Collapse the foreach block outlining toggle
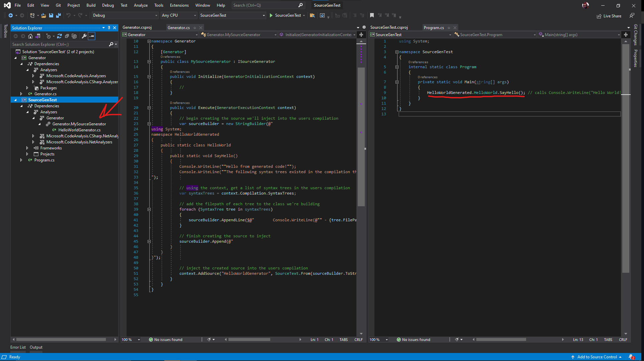644x361 pixels. (x=149, y=209)
